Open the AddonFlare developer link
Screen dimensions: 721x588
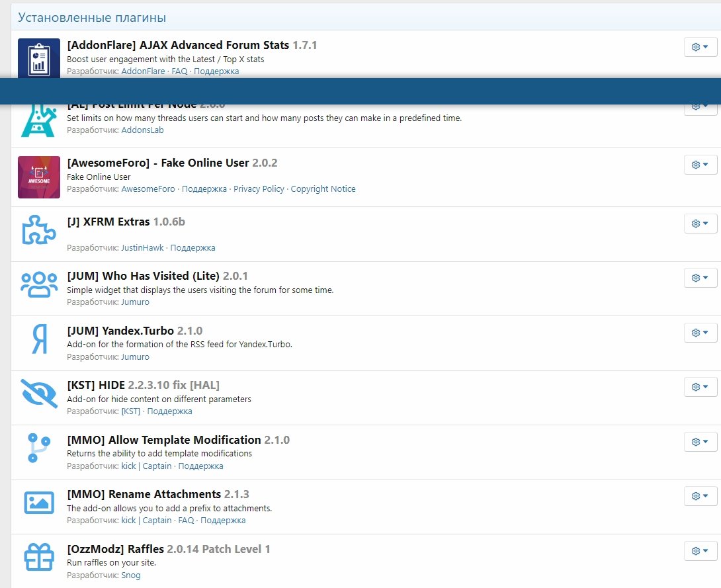tap(143, 71)
